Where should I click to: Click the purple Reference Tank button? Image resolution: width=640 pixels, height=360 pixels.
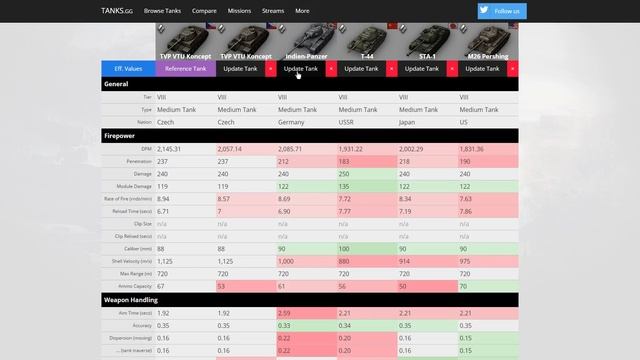click(186, 69)
